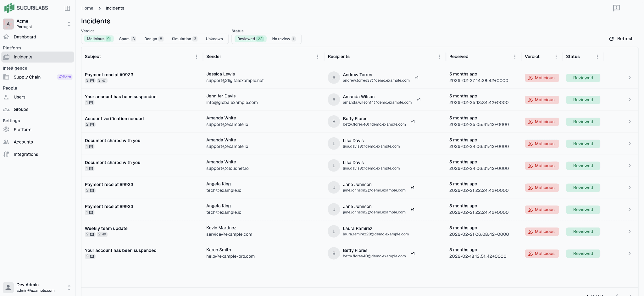Go to Dashboard in the sidebar
Viewport: 644px width, 296px height.
click(38, 37)
